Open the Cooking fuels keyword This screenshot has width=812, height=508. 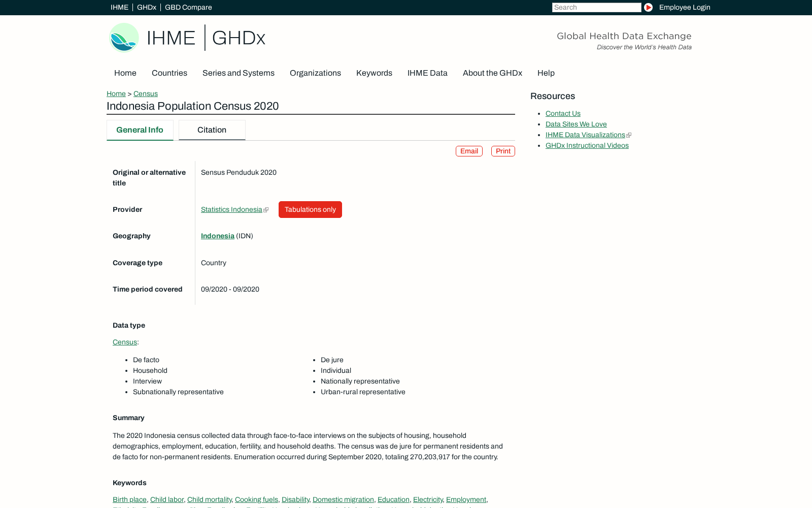(x=256, y=500)
